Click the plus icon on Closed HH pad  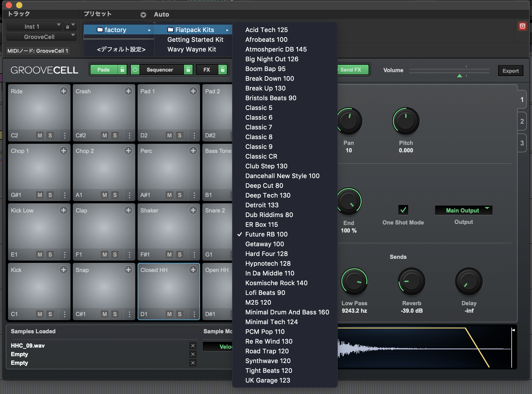193,270
